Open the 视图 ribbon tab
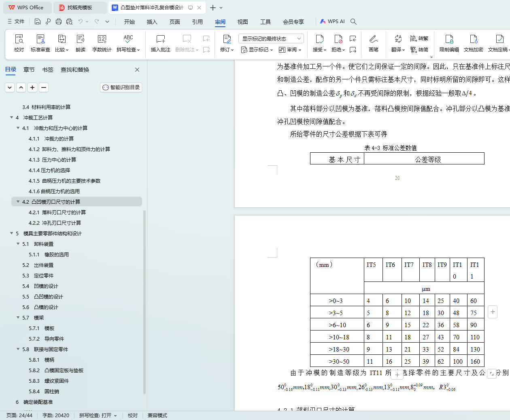The image size is (510, 420). pos(243,21)
